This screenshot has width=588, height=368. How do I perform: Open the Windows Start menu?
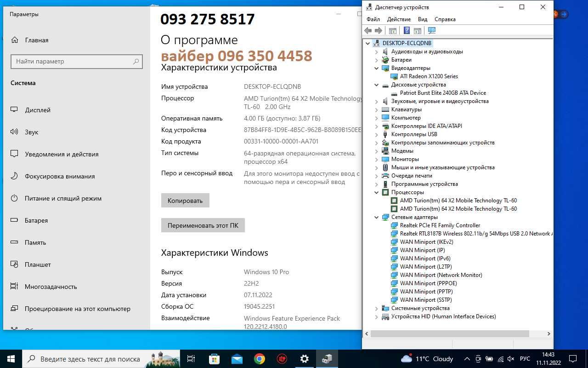pos(11,359)
